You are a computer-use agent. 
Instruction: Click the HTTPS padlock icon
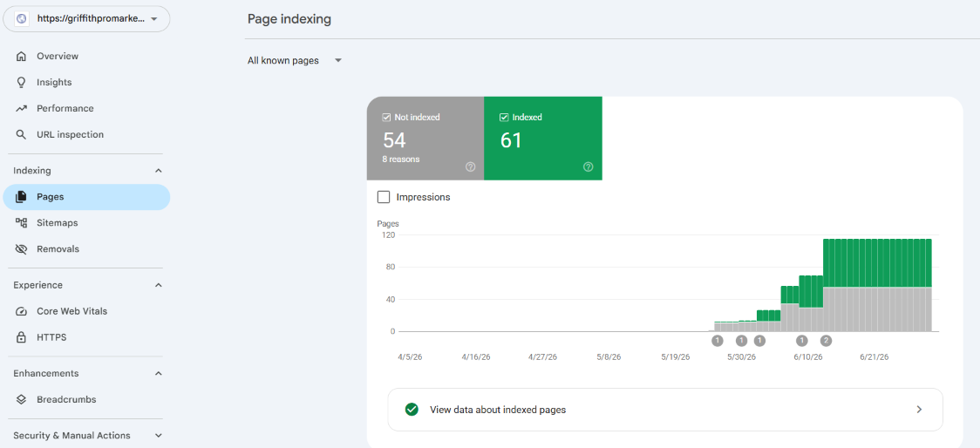coord(21,337)
